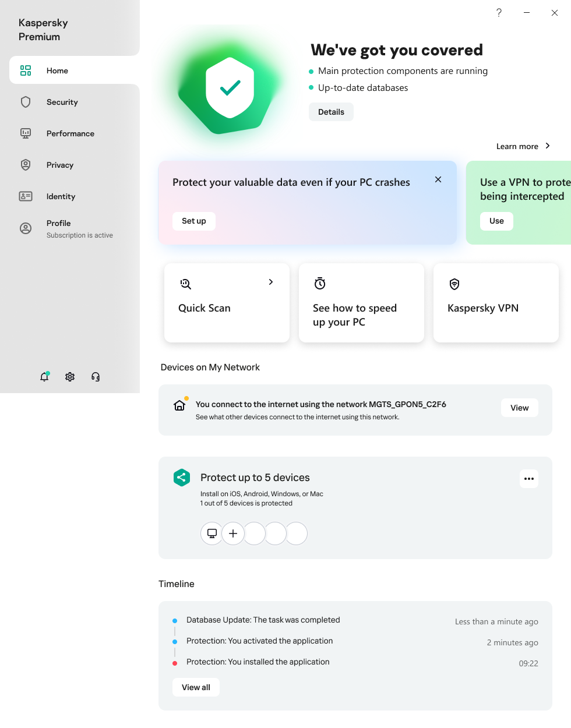Click network name MGTS_GPON5_C2F6 text

pyautogui.click(x=407, y=404)
